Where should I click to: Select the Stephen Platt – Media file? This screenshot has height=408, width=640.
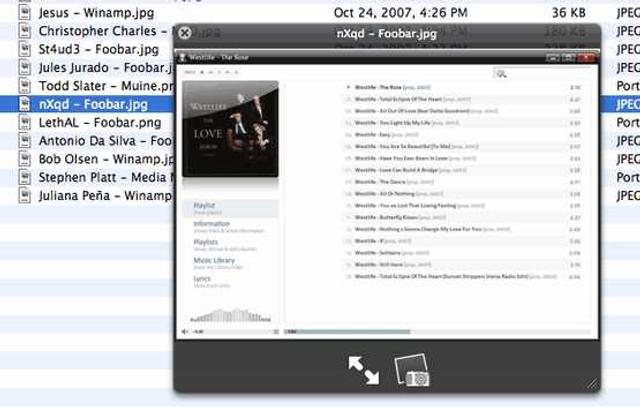(106, 177)
